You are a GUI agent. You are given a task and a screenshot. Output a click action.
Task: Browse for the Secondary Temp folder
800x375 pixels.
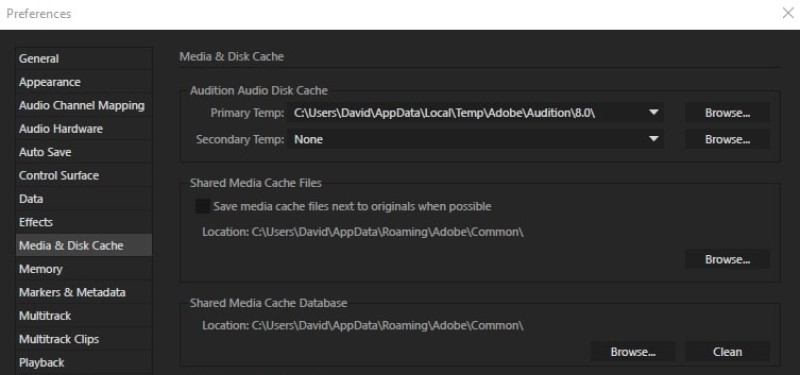click(x=727, y=139)
